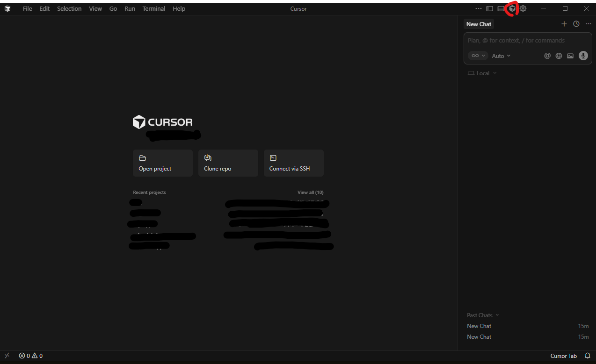Focus the chat prompt input field
596x364 pixels.
pyautogui.click(x=528, y=41)
